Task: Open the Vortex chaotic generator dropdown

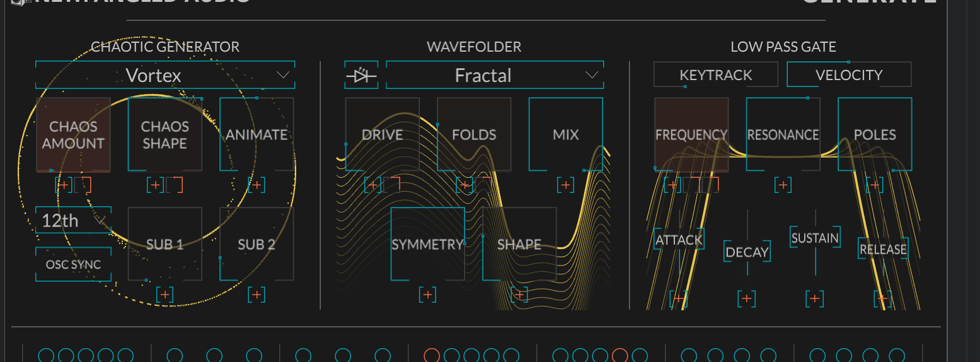Action: point(165,76)
